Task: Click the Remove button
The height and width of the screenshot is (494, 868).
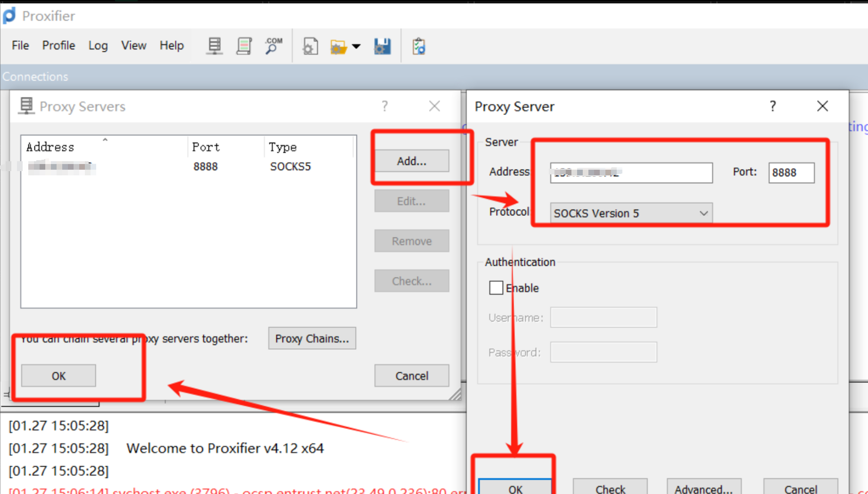Action: [412, 241]
